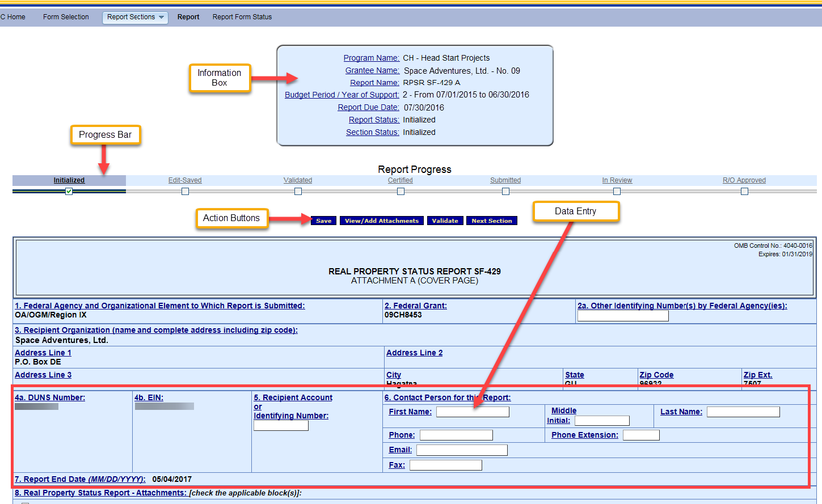Click the Validate button

tap(445, 221)
